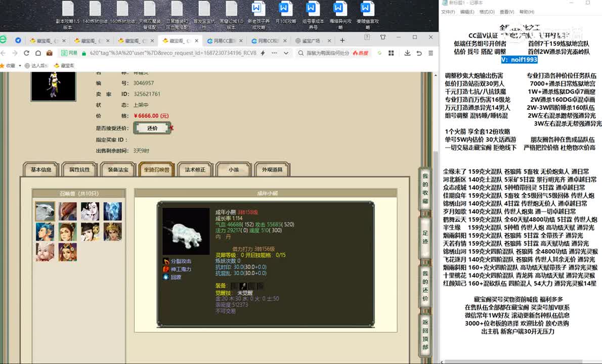Click the 返回顶部 side button

[425, 333]
